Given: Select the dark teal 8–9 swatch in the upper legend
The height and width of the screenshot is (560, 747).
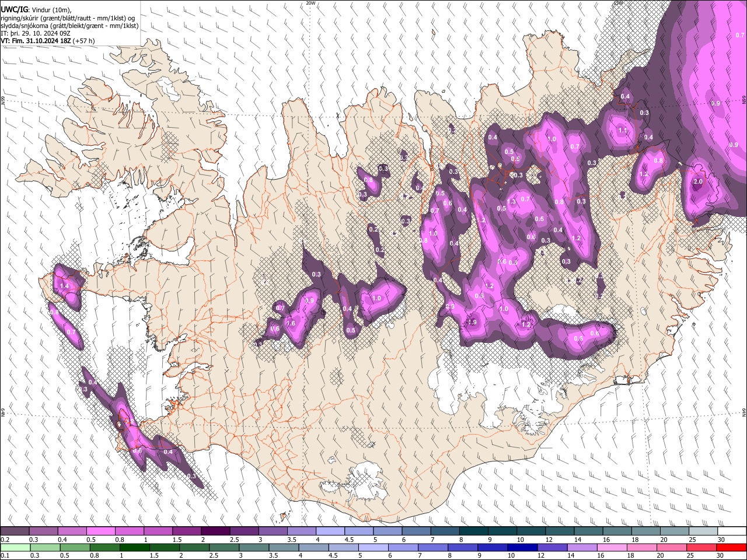Looking at the screenshot, I should coord(473,531).
